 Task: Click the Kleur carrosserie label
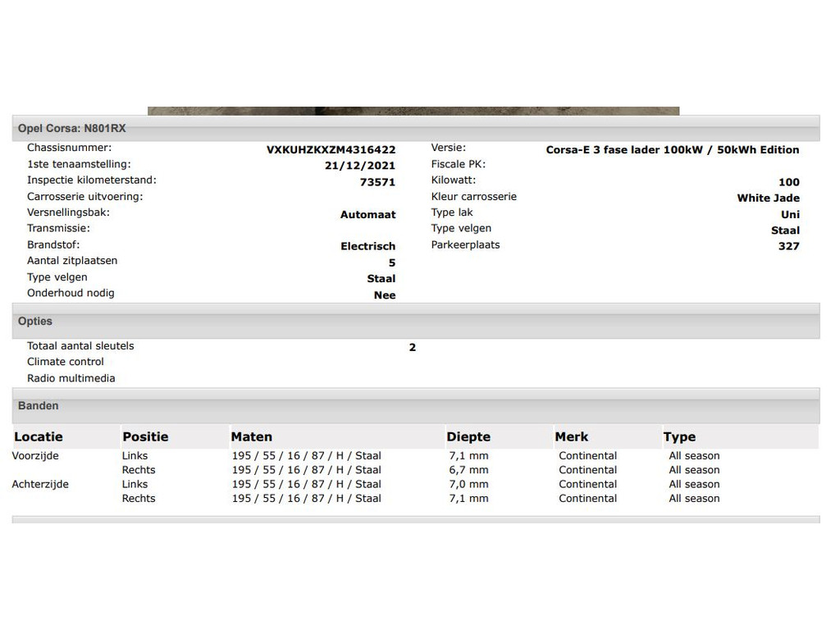[x=474, y=197]
